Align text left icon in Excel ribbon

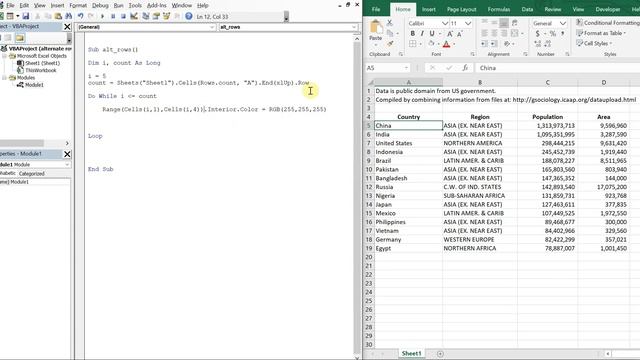point(484,33)
